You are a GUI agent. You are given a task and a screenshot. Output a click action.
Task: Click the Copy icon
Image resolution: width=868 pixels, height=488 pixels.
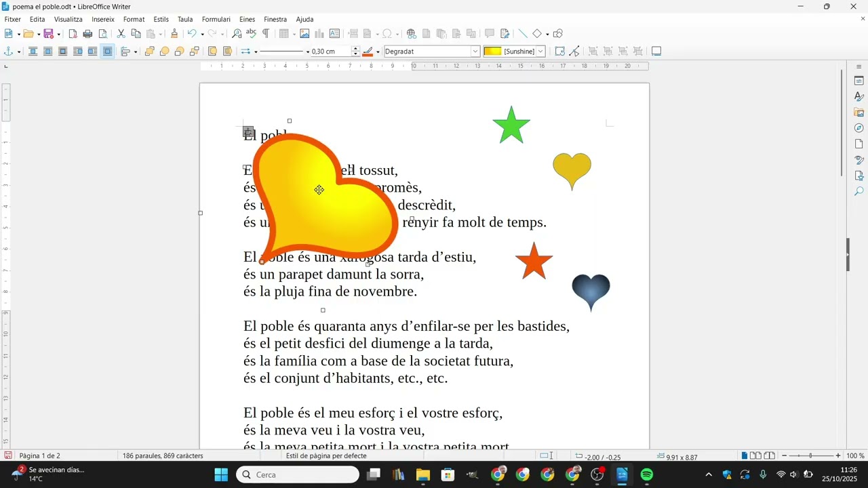click(136, 34)
